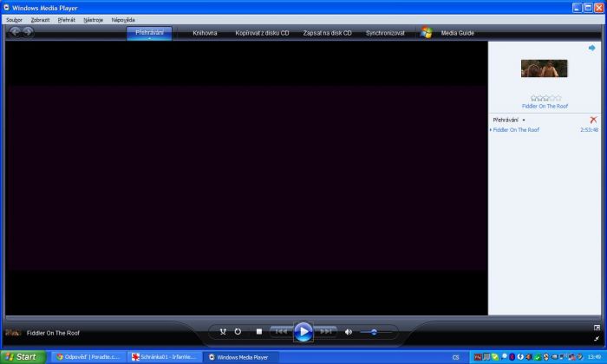
Task: Click the Fiddler On The Roof link under the stars
Action: (545, 106)
